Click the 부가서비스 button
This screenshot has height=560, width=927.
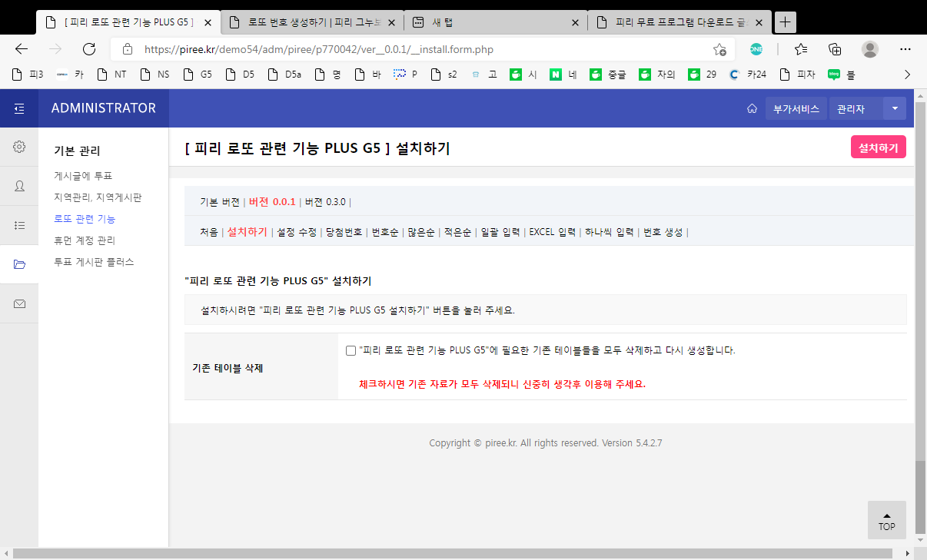(x=796, y=109)
